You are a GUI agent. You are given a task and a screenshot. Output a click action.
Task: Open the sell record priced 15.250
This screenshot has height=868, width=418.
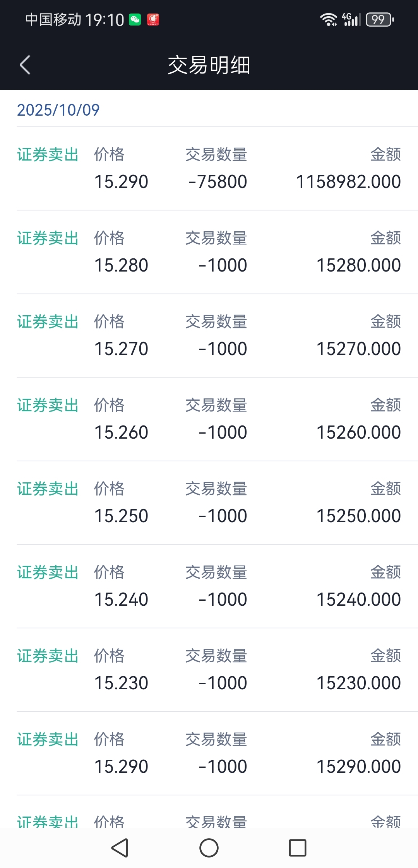pyautogui.click(x=209, y=503)
